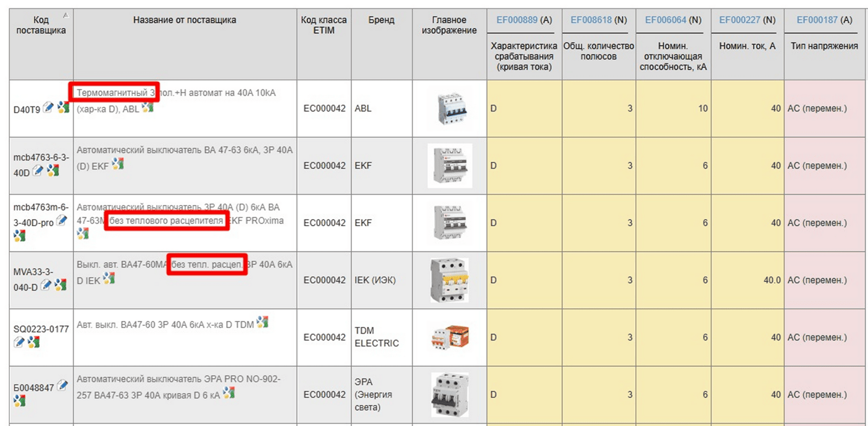Click the multicolor icon after the ABL product name
The image size is (868, 426).
point(147,108)
